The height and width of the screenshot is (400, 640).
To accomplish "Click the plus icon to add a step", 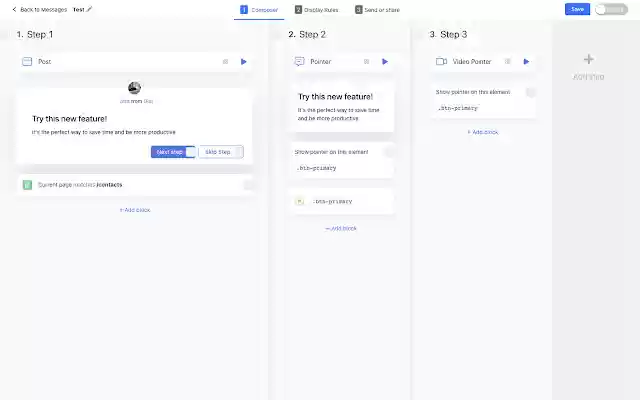I will pyautogui.click(x=589, y=60).
